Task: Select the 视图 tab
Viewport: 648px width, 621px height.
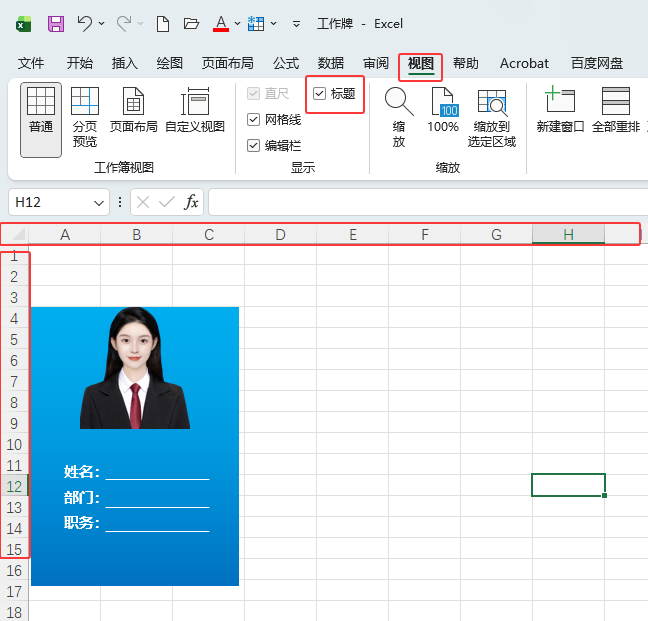Action: (421, 63)
